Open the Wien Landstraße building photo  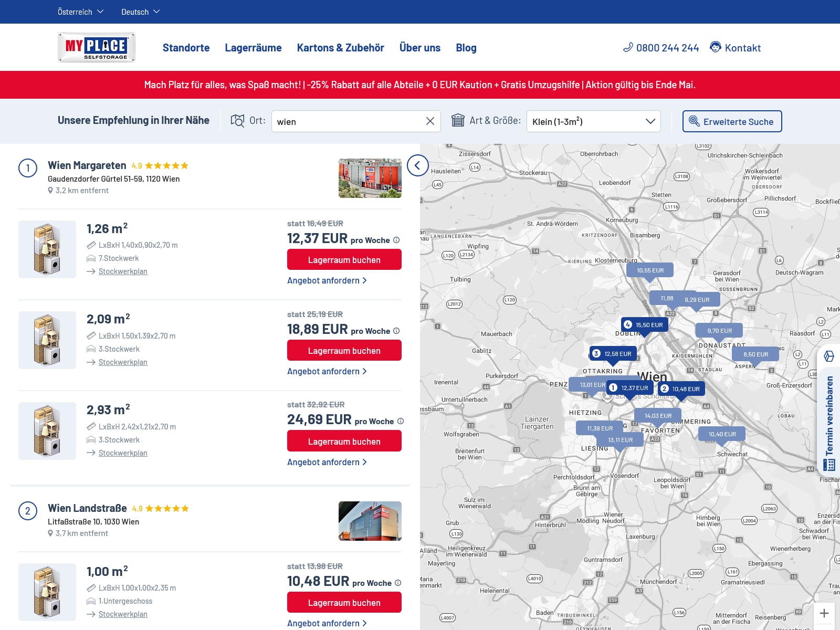(370, 521)
